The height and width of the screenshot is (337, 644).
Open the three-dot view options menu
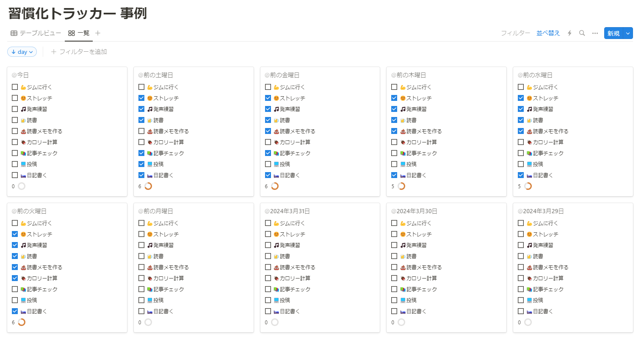[595, 33]
